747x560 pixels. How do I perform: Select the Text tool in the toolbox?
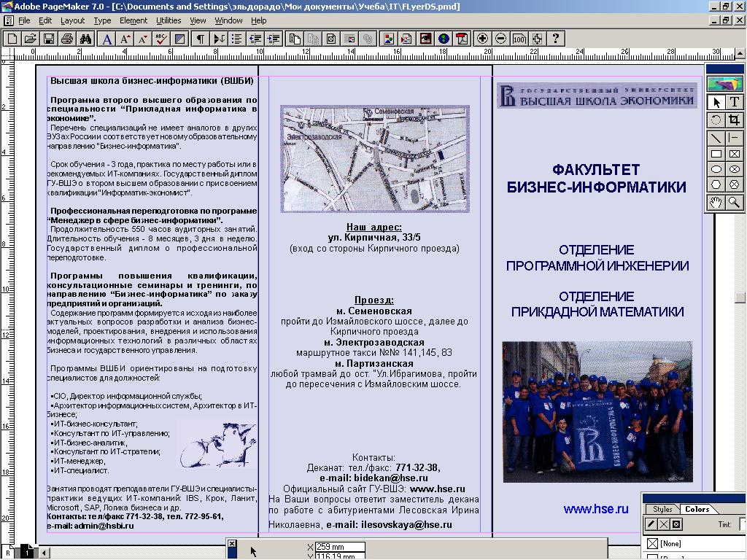coord(734,102)
